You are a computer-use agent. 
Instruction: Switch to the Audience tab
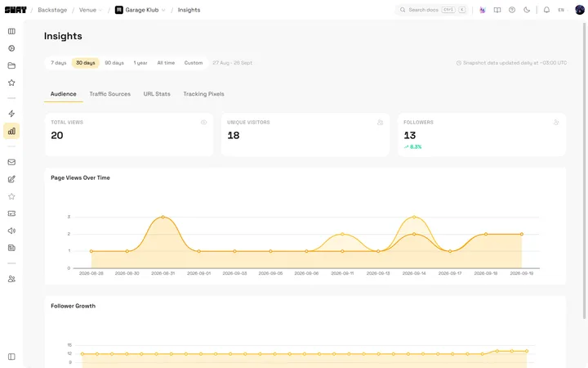coord(64,94)
